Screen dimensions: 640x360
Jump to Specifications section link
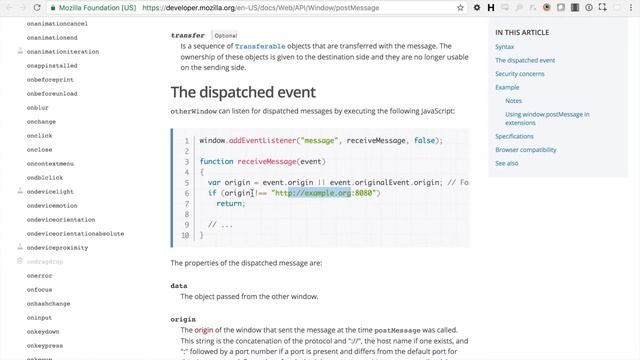(514, 136)
